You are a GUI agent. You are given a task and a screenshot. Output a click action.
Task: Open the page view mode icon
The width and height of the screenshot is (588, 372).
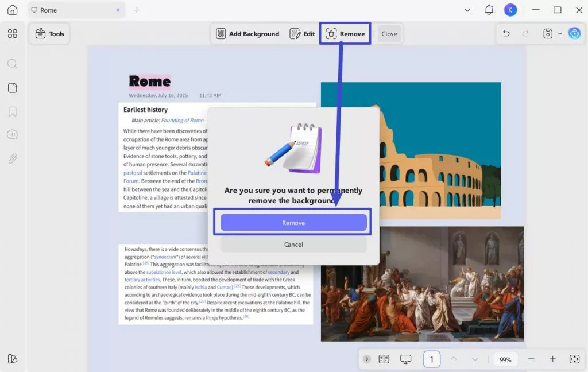384,359
